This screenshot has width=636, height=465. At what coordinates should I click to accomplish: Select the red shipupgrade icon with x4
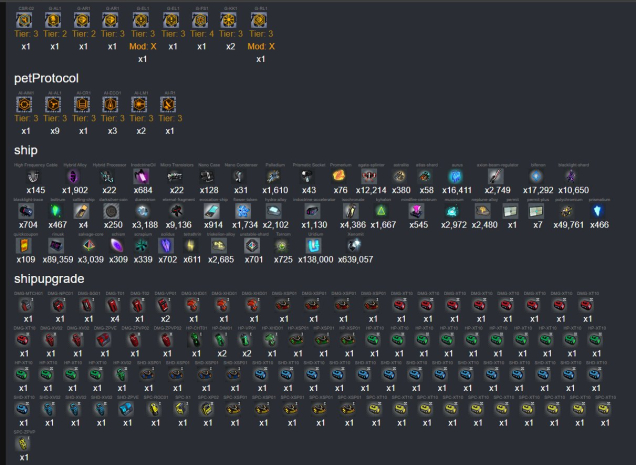click(114, 304)
